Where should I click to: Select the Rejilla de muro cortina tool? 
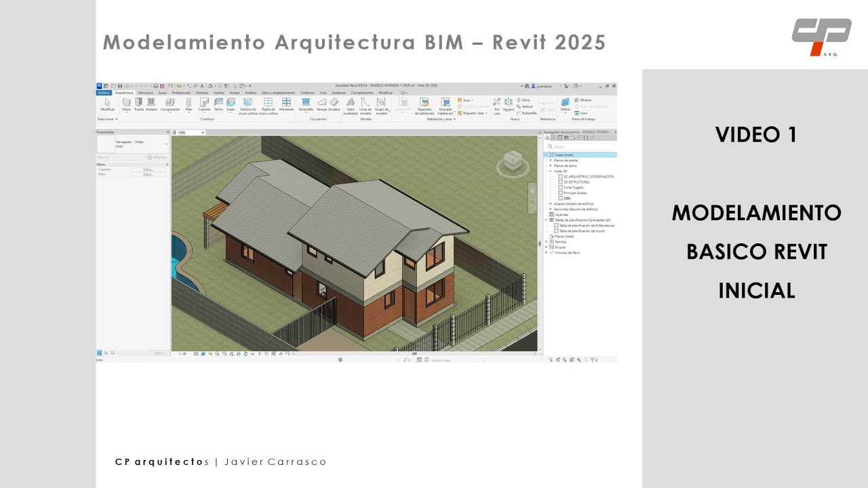coord(268,106)
